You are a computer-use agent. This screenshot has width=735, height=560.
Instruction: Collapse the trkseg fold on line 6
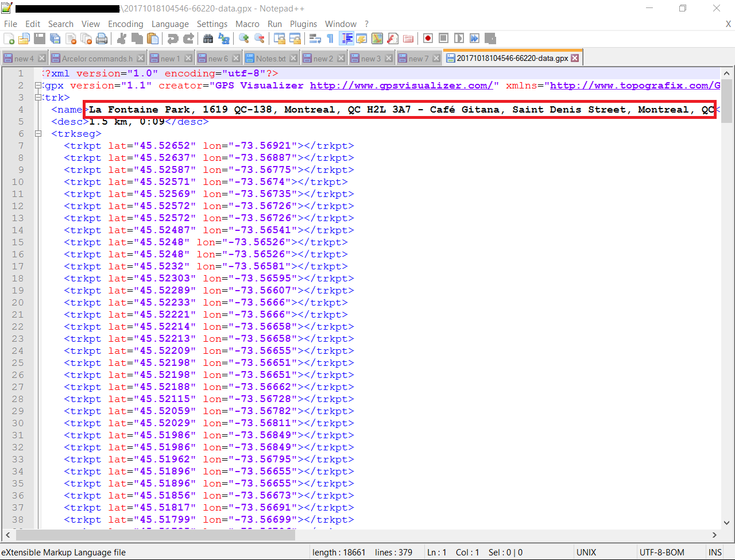coord(38,134)
